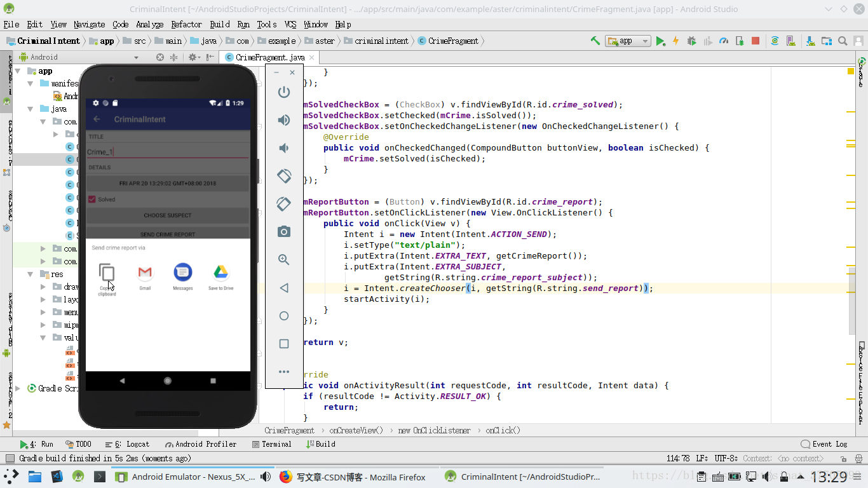Viewport: 868px width, 488px height.
Task: Collapse the manifests folder arrow
Action: coord(31,83)
